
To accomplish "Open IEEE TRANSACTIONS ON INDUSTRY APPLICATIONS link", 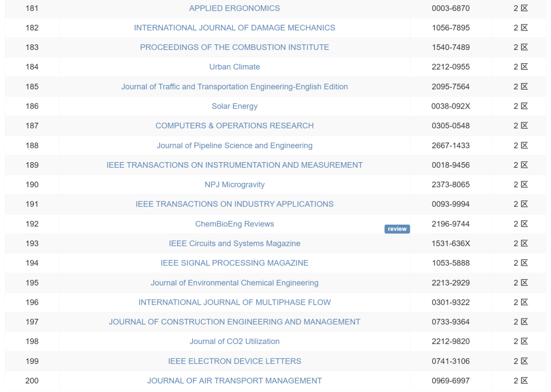I will point(234,204).
